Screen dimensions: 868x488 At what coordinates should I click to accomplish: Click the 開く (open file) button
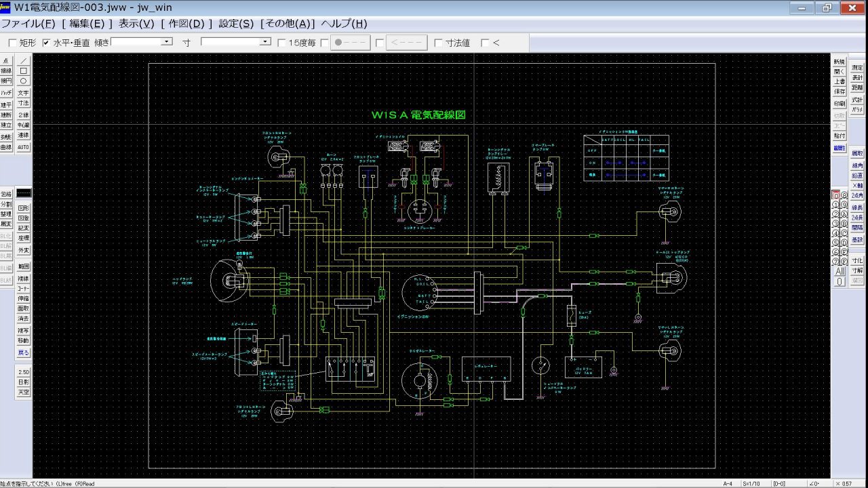click(x=840, y=71)
